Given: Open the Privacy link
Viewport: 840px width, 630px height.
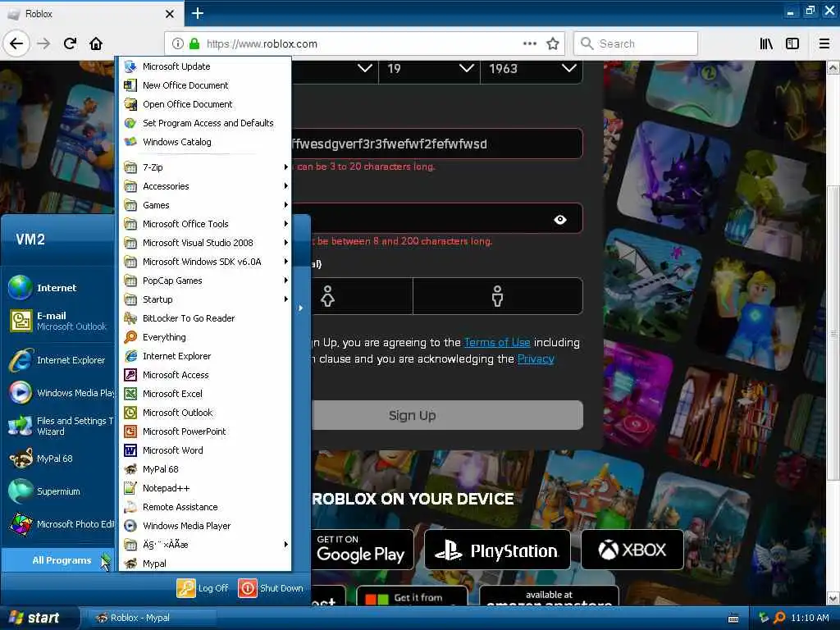Looking at the screenshot, I should (x=536, y=359).
